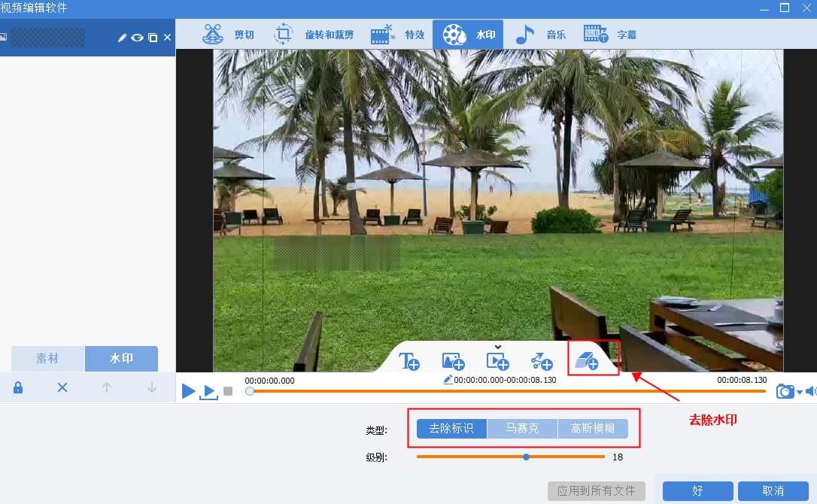Click the add video watermark icon

coord(497,360)
